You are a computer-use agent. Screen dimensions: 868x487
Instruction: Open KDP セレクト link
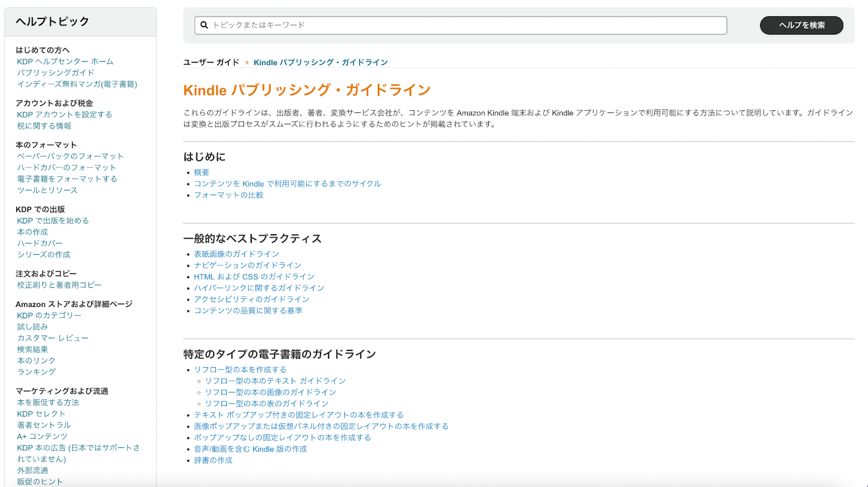coord(41,414)
